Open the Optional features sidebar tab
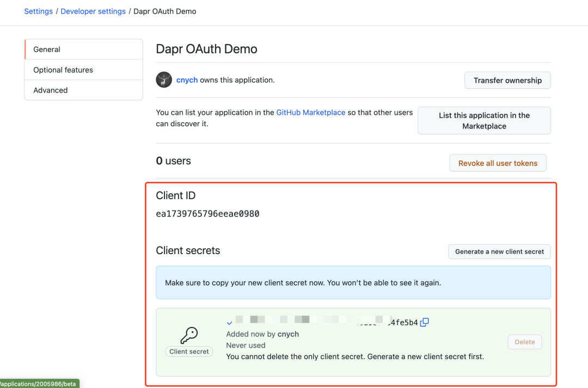Viewport: 588px width, 388px height. [84, 70]
